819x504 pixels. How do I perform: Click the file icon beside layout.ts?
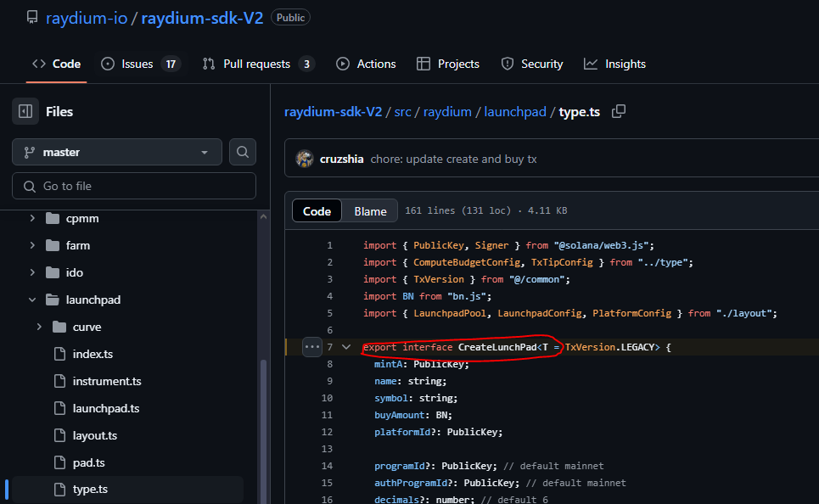(x=59, y=435)
